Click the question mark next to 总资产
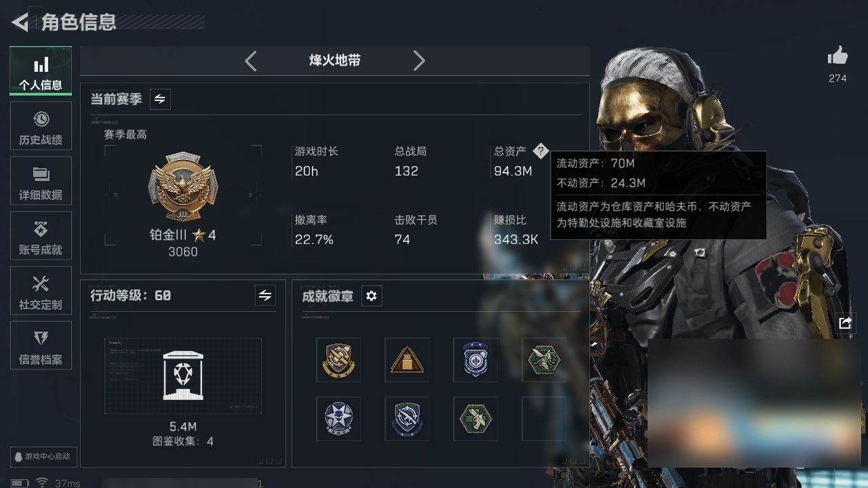Viewport: 868px width, 488px height. click(x=540, y=151)
